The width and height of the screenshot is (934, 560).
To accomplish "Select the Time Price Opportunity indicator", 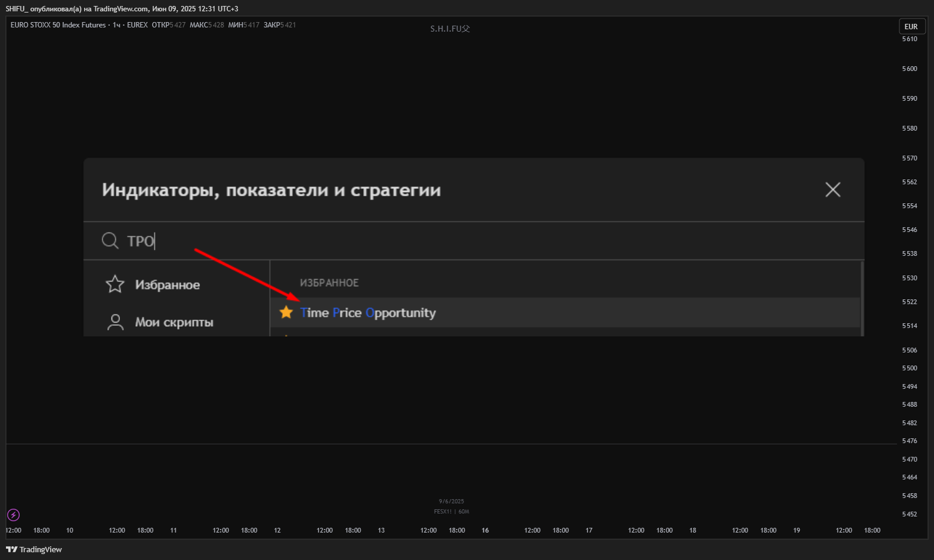I will pyautogui.click(x=565, y=313).
